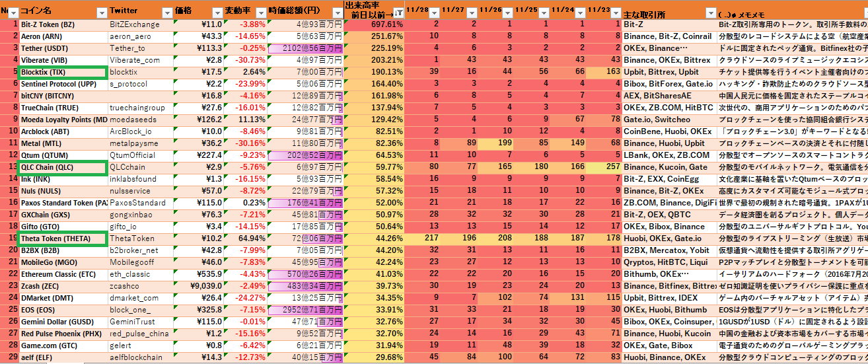Image resolution: width=868 pixels, height=364 pixels.
Task: Click the moedaseeds Twitter handle cell
Action: pyautogui.click(x=141, y=120)
